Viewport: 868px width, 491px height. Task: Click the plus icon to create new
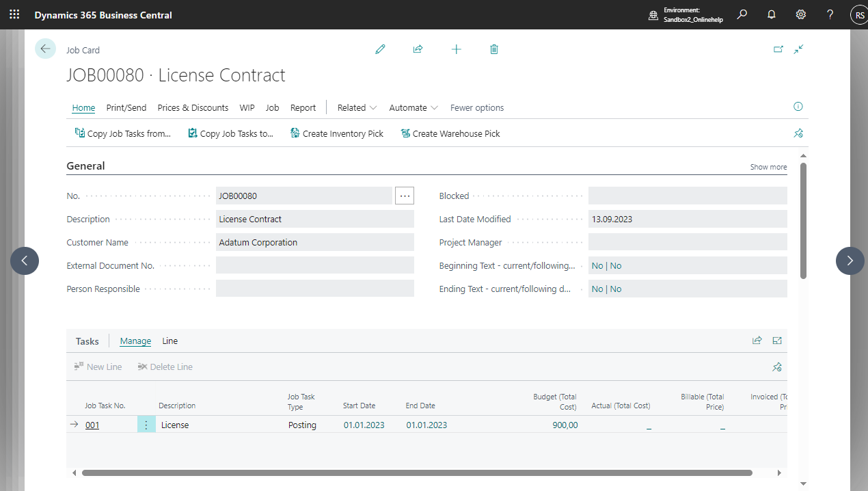(456, 49)
